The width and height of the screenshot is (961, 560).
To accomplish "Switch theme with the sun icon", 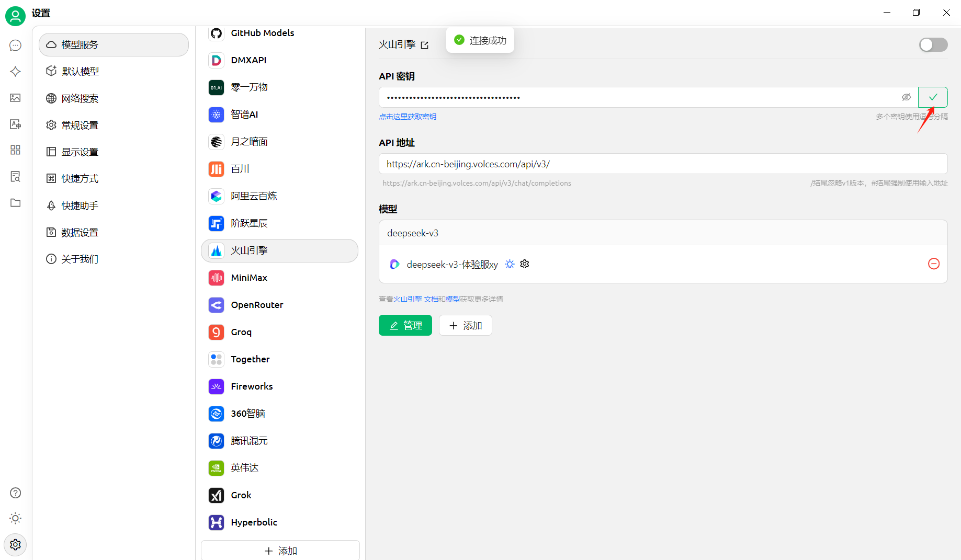I will (15, 518).
